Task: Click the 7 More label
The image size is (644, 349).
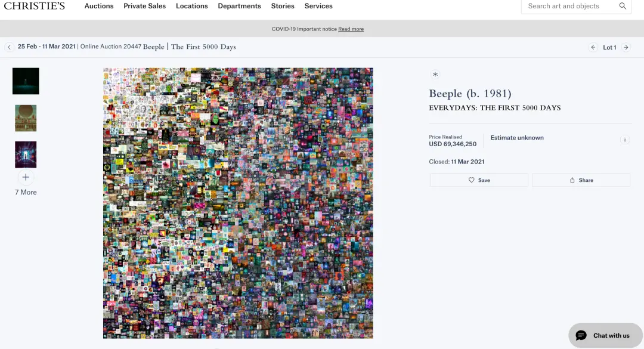Action: (x=26, y=192)
